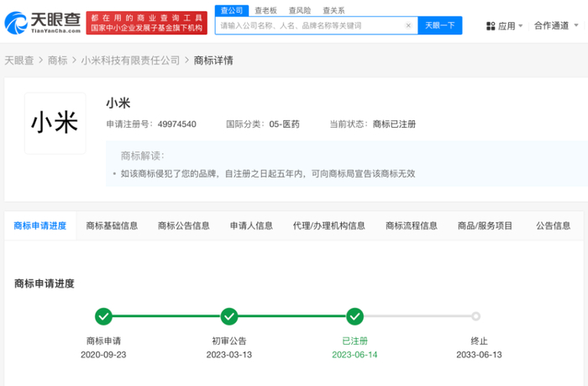The image size is (588, 386).
Task: Open the 商标基础信息 tab
Action: 112,225
